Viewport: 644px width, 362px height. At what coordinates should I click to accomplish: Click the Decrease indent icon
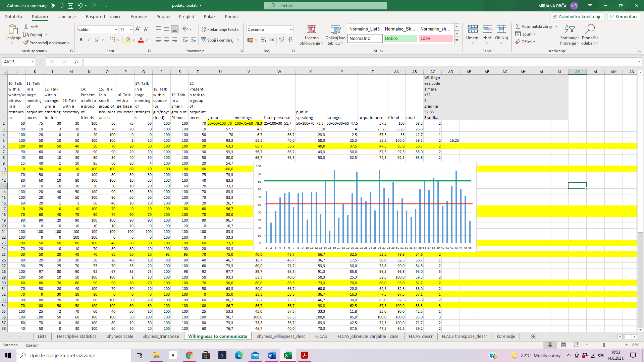click(185, 40)
